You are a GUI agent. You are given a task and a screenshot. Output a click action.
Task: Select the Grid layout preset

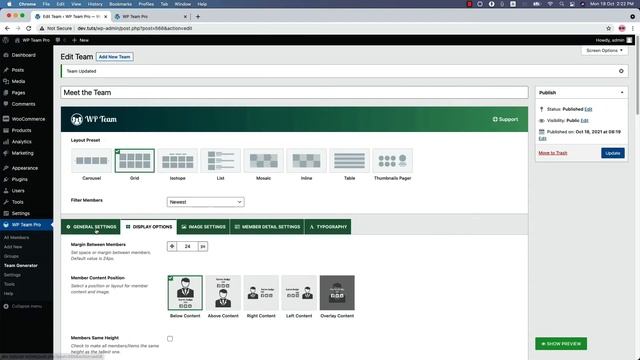[135, 161]
